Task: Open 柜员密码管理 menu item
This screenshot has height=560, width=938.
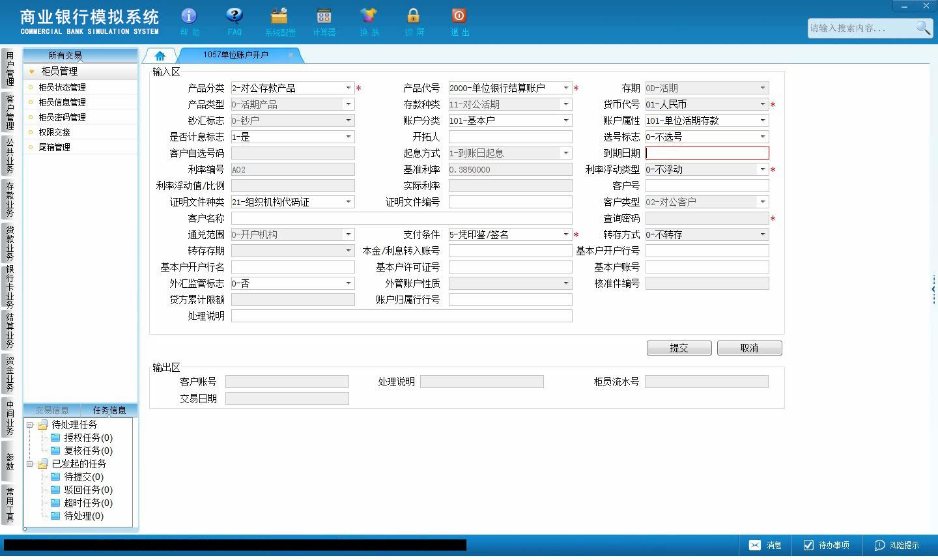Action: click(62, 117)
